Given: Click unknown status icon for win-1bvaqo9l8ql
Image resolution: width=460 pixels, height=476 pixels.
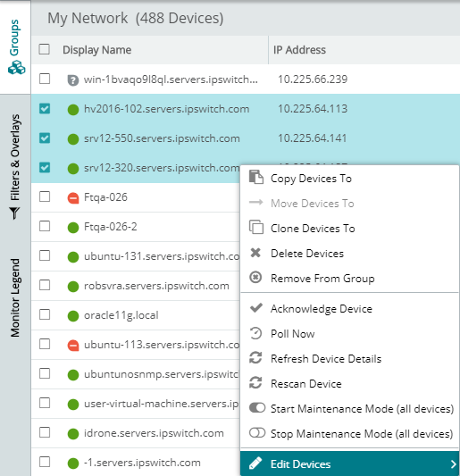Looking at the screenshot, I should (x=73, y=80).
